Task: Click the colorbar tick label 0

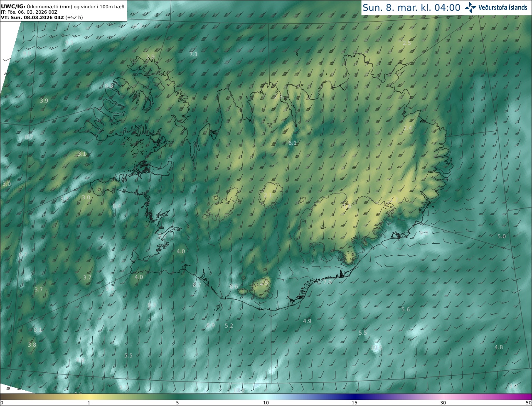Action: [x=2, y=403]
